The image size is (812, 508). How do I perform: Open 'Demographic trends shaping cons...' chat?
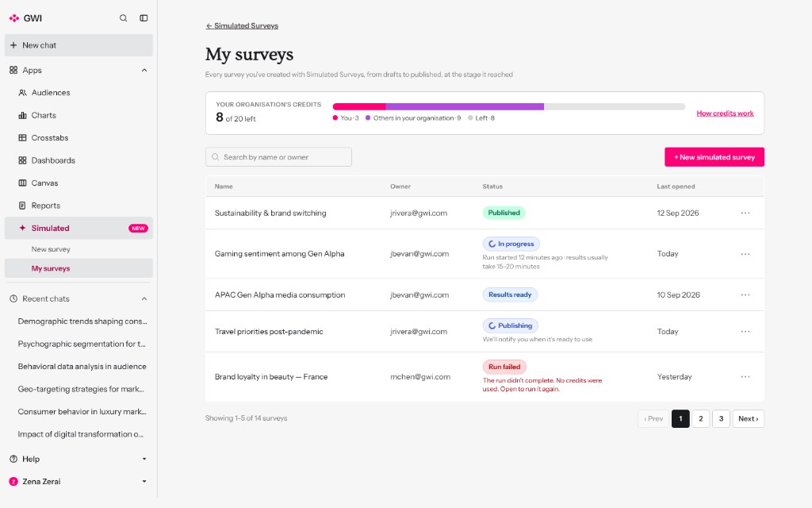coord(82,321)
